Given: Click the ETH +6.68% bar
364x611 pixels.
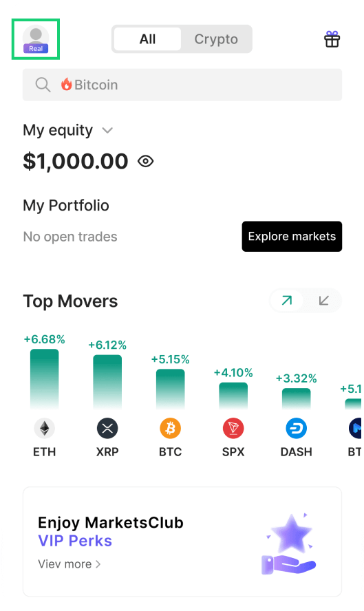Looking at the screenshot, I should click(x=45, y=378).
